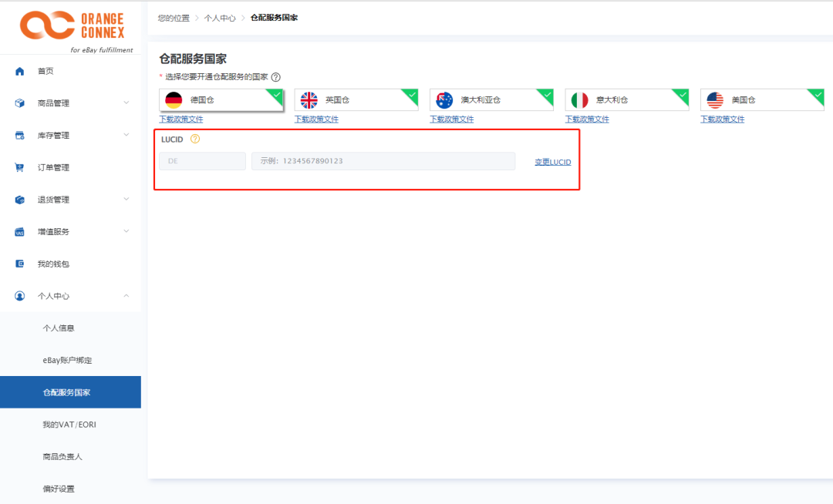Click the home icon beside 首页
Screen dimensions: 833x504
(x=20, y=71)
